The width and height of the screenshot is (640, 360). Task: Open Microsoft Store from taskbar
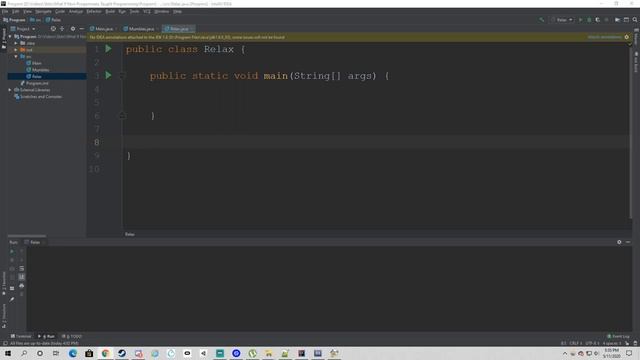coord(89,353)
